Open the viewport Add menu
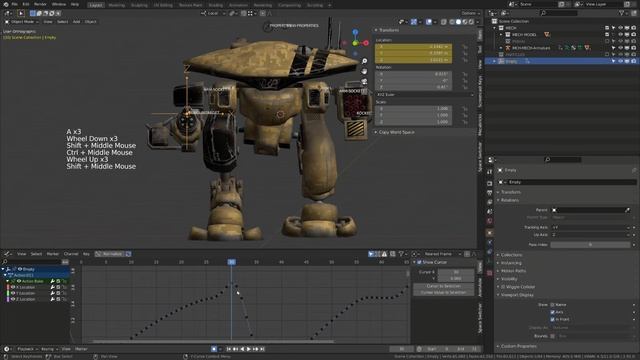 pyautogui.click(x=76, y=22)
